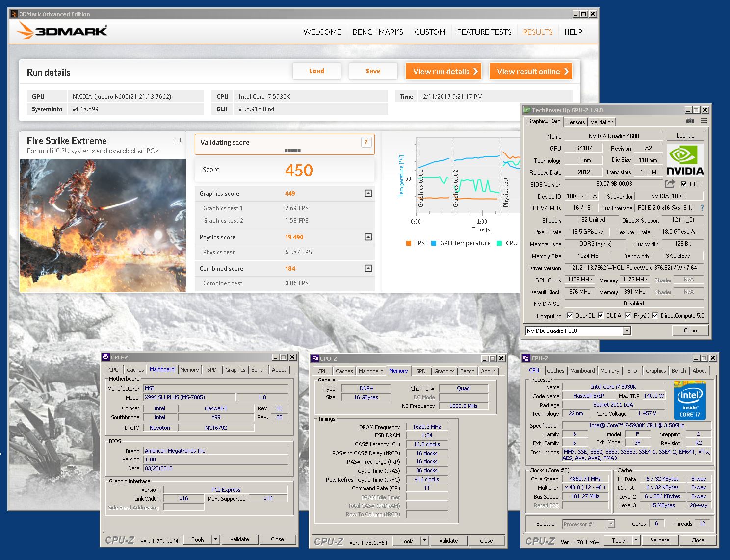Open the Processor #1 selection dropdown

tap(611, 524)
